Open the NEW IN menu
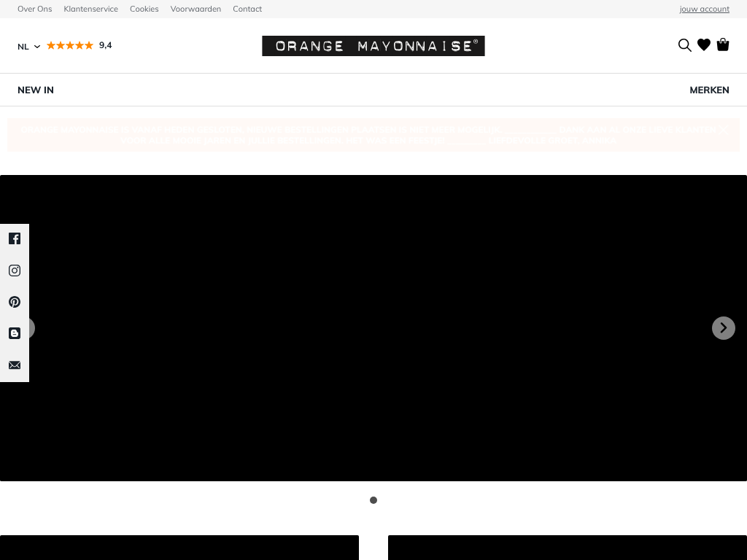747x560 pixels. point(36,90)
